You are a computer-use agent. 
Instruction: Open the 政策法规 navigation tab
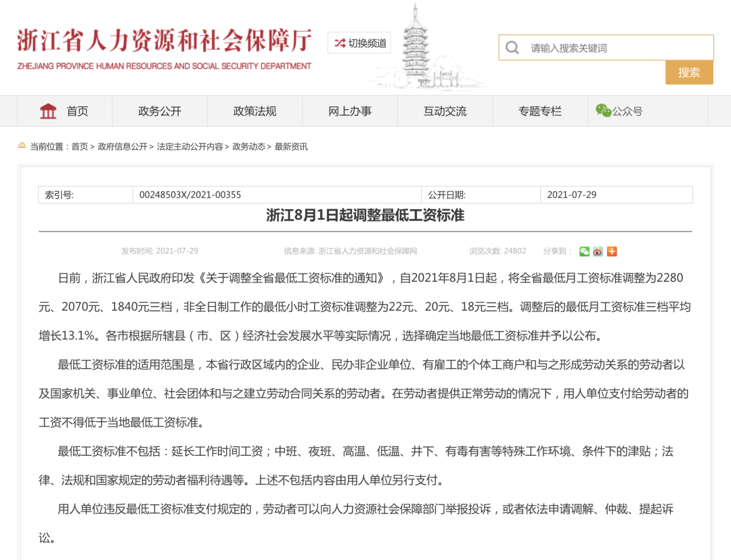tap(254, 111)
